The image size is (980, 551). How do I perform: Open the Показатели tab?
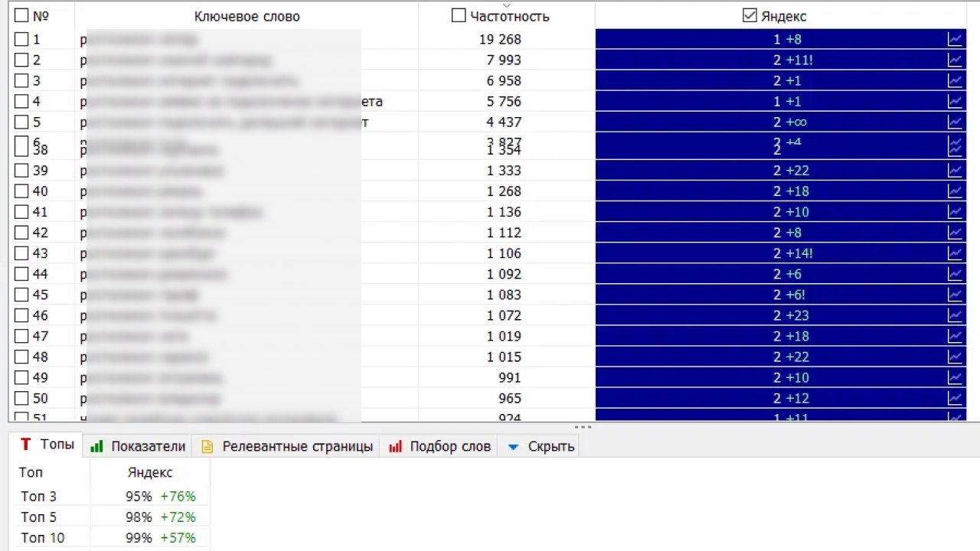click(x=138, y=446)
